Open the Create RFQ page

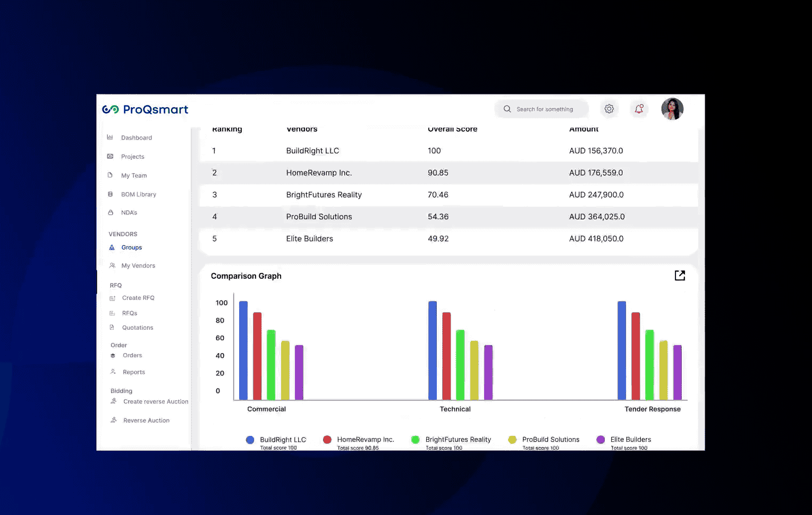tap(139, 298)
